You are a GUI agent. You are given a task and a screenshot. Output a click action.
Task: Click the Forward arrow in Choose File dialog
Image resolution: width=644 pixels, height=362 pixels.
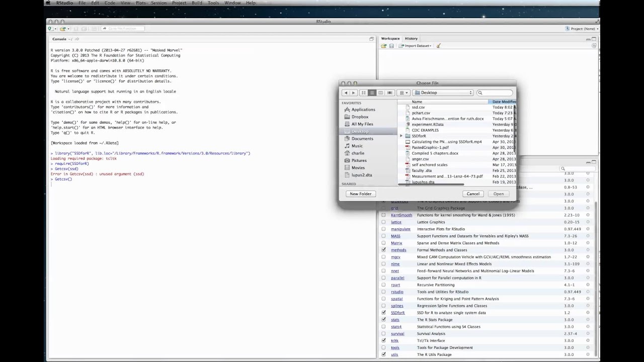353,93
